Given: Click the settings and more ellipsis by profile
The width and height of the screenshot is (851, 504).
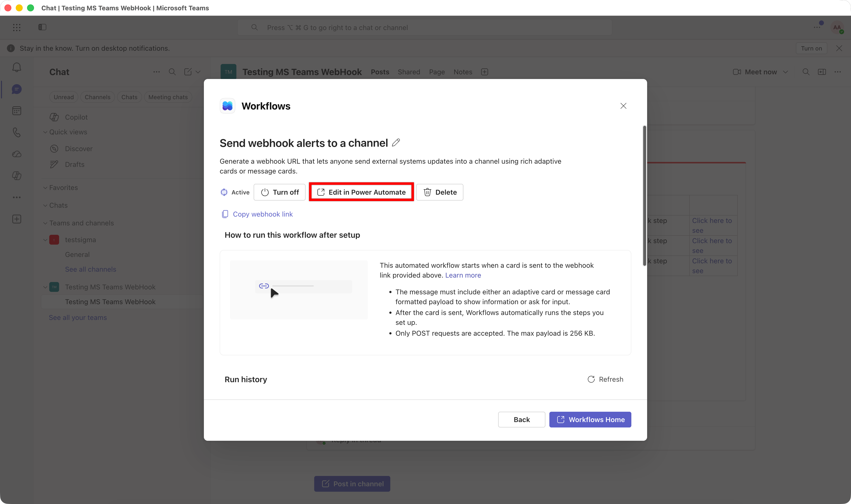Looking at the screenshot, I should click(x=817, y=27).
